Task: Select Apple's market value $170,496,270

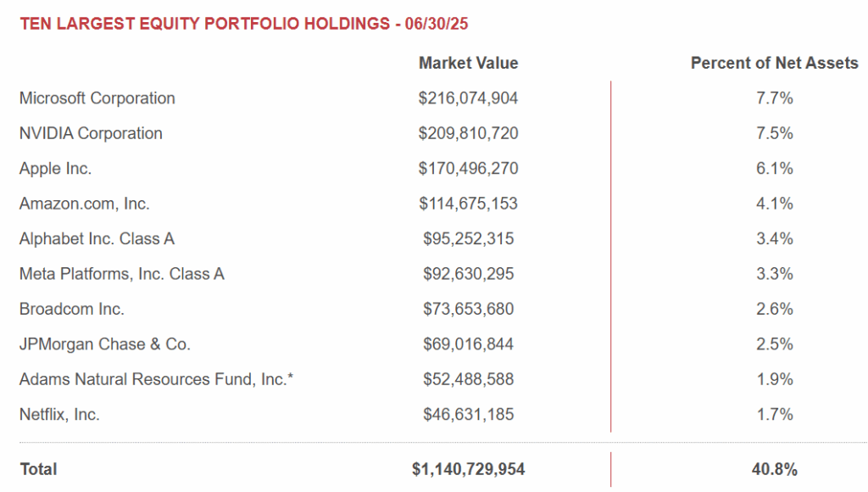Action: (468, 169)
